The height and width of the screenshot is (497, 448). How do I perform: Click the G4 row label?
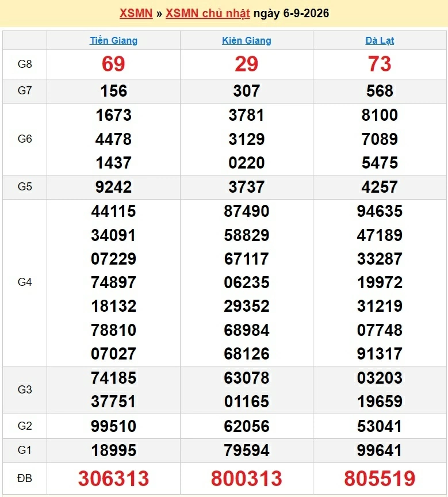click(25, 282)
